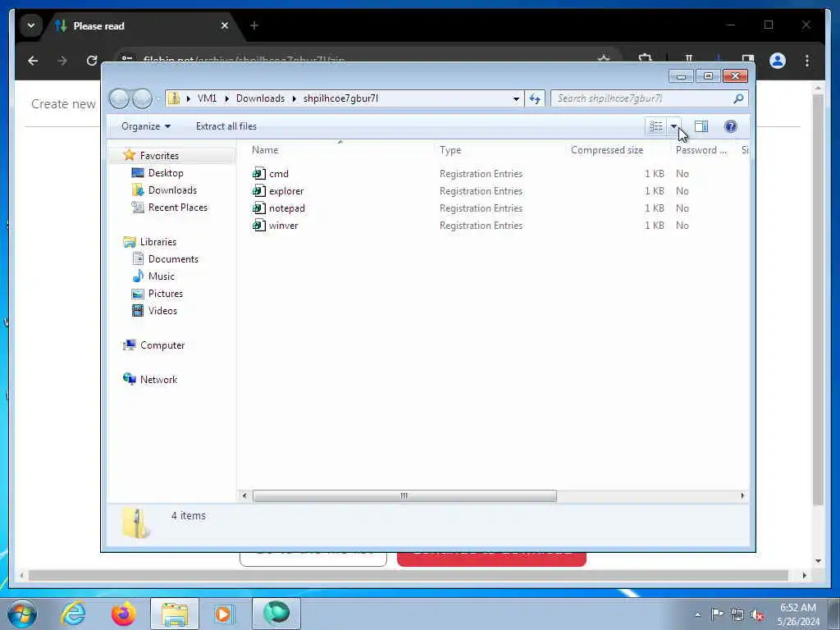Click Extract all files
The height and width of the screenshot is (630, 840).
(226, 126)
